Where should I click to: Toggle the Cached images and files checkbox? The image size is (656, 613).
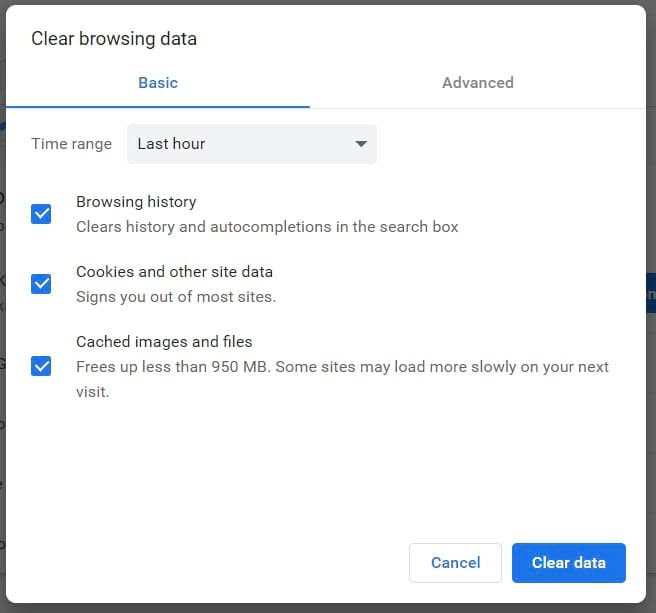[x=41, y=365]
